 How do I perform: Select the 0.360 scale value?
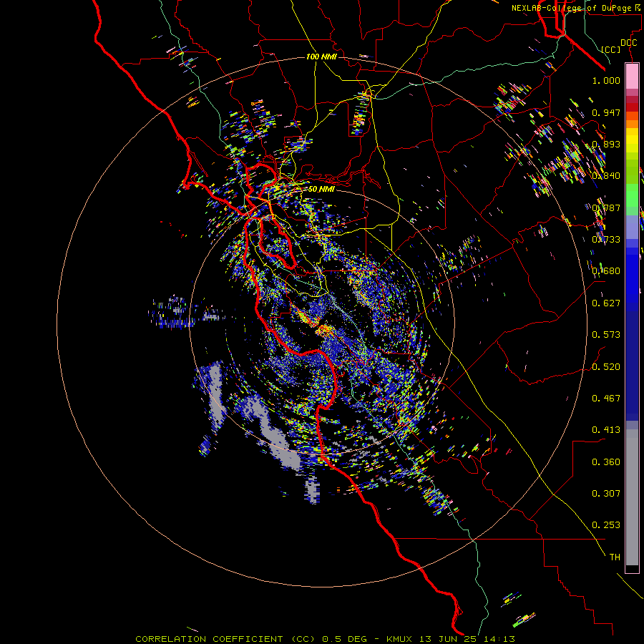click(606, 462)
